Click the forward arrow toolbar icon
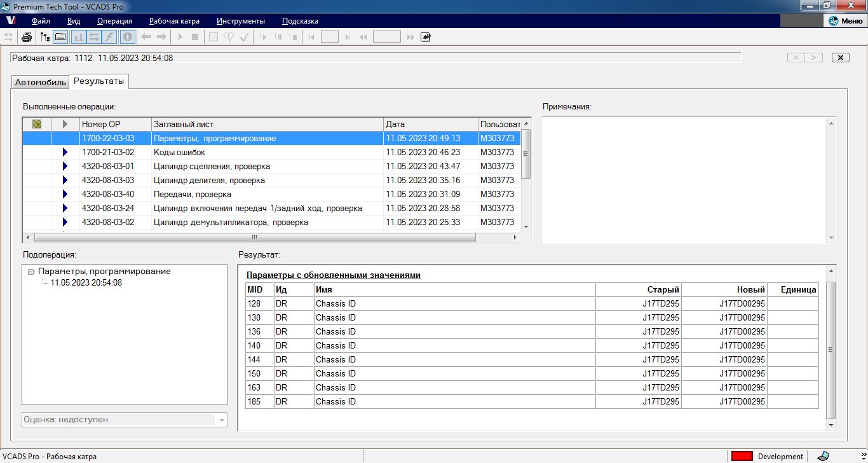Screen dimensions: 868x463 pyautogui.click(x=161, y=37)
